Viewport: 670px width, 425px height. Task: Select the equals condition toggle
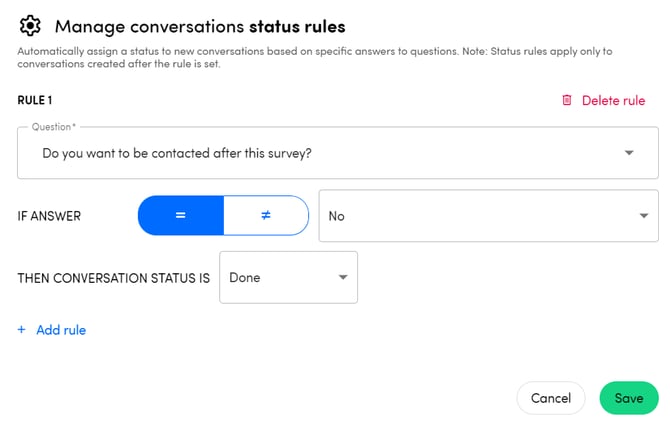[x=180, y=215]
